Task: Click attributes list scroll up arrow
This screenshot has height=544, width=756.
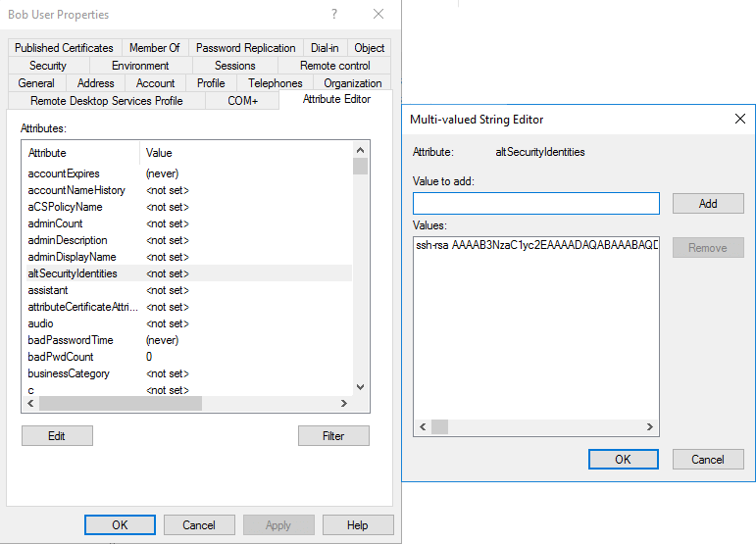Action: 360,150
